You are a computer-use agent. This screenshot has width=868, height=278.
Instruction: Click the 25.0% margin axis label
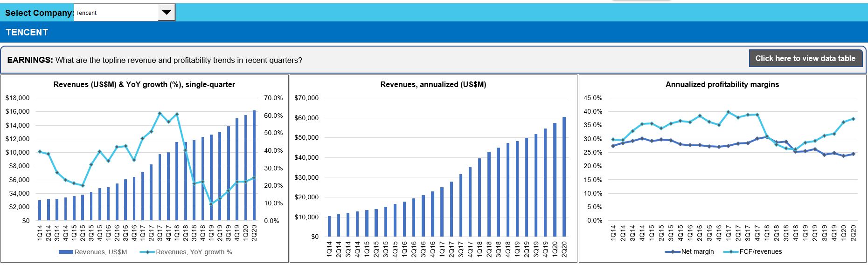point(593,152)
